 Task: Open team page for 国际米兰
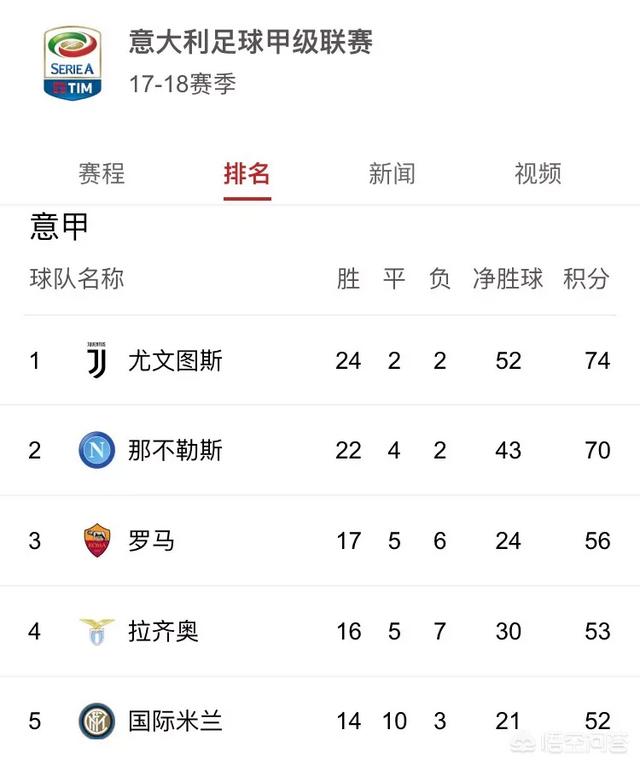(x=175, y=721)
